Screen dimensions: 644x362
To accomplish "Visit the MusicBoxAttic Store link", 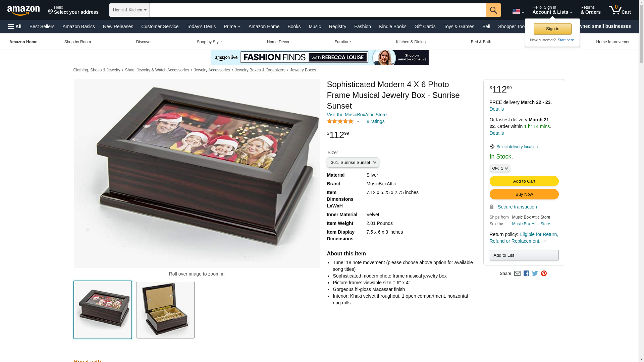I will [x=357, y=115].
